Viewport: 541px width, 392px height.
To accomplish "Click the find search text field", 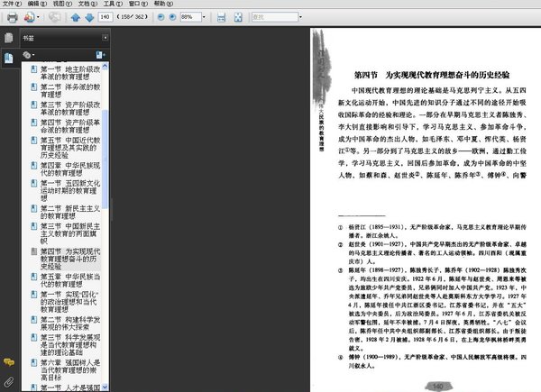I will tap(275, 17).
